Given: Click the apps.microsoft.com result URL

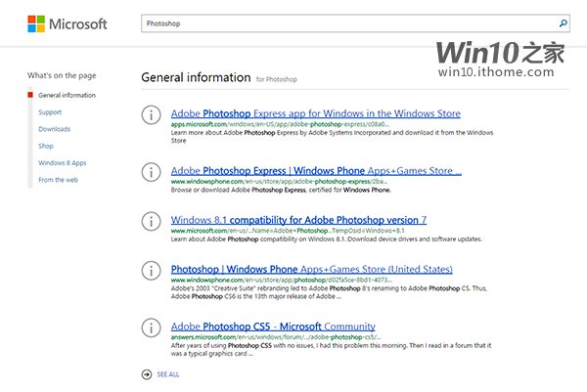Looking at the screenshot, I should click(x=280, y=124).
